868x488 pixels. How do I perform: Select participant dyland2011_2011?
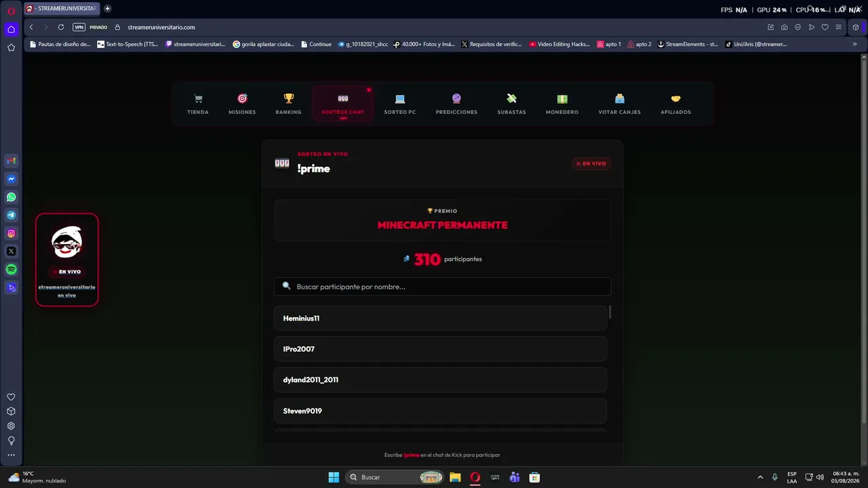[x=440, y=380]
